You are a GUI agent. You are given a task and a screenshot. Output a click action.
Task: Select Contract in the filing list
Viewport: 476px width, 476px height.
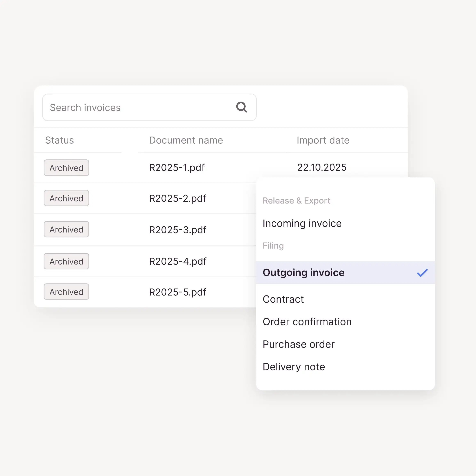tap(283, 299)
